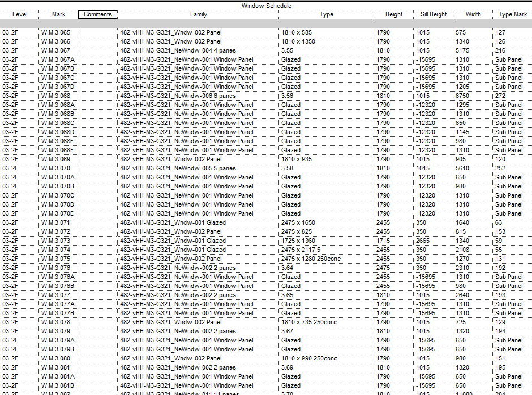Screen dimensions: 532x395
Task: Select mark cell W.M.3.067D
Action: click(x=58, y=87)
